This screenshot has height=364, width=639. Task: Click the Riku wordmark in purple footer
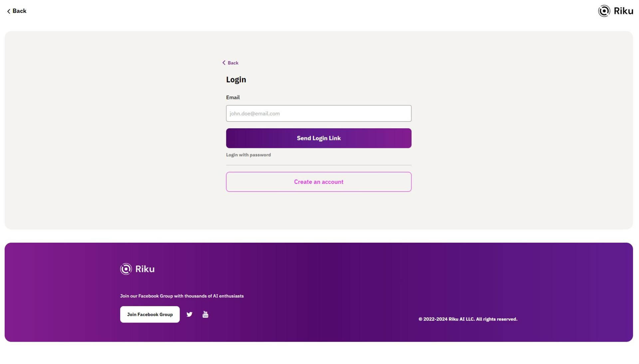click(x=145, y=269)
